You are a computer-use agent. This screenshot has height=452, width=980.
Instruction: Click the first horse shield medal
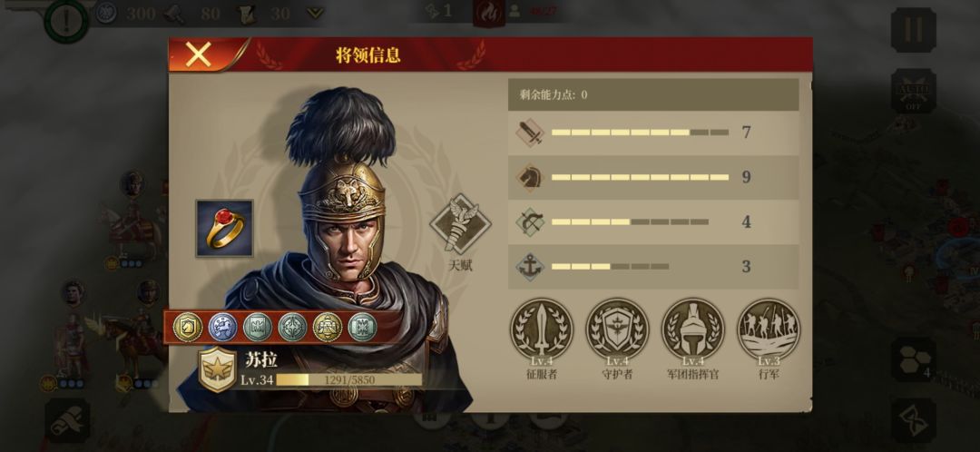tap(188, 328)
